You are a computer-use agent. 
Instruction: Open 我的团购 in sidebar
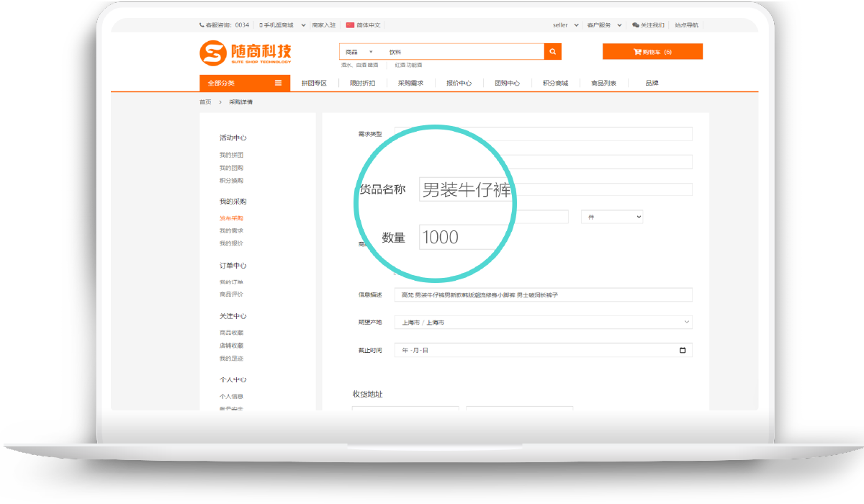(x=231, y=168)
